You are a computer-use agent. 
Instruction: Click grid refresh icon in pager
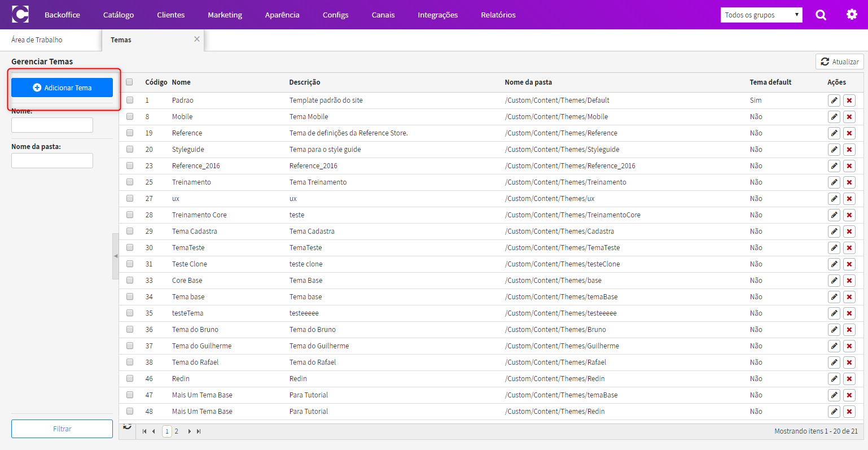point(128,426)
